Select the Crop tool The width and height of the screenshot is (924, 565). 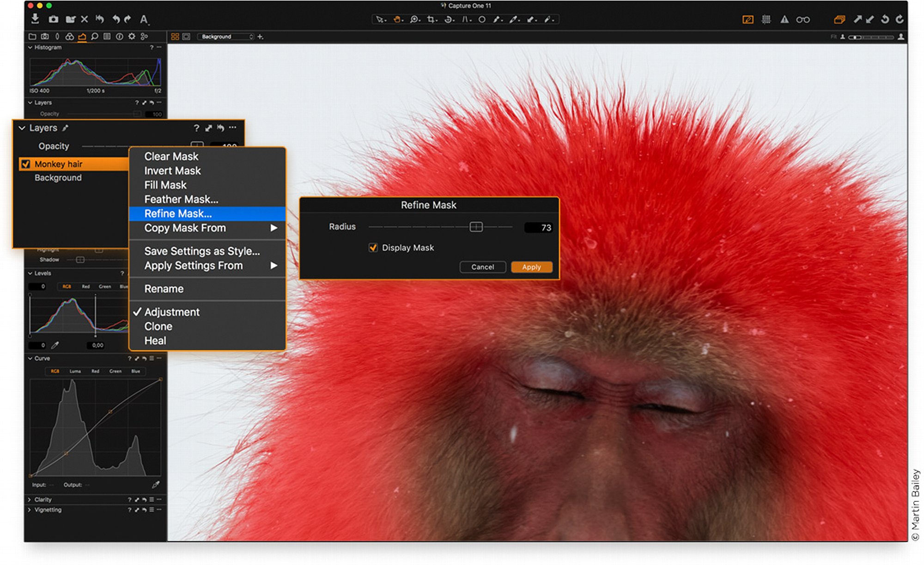432,19
